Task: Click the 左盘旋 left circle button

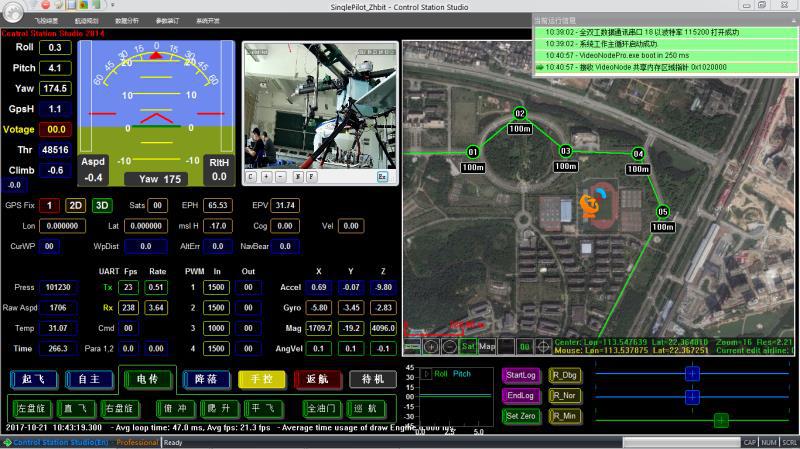Action: pos(32,408)
